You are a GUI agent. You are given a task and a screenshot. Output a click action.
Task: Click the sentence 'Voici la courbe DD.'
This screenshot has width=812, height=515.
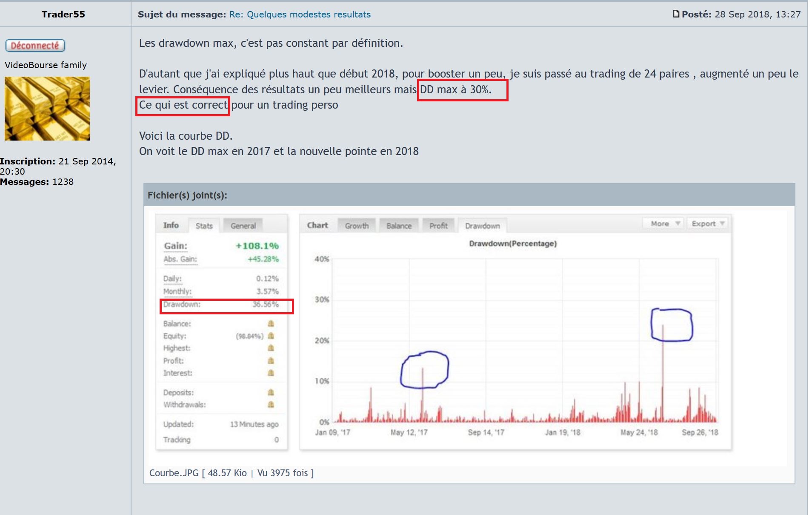coord(186,136)
